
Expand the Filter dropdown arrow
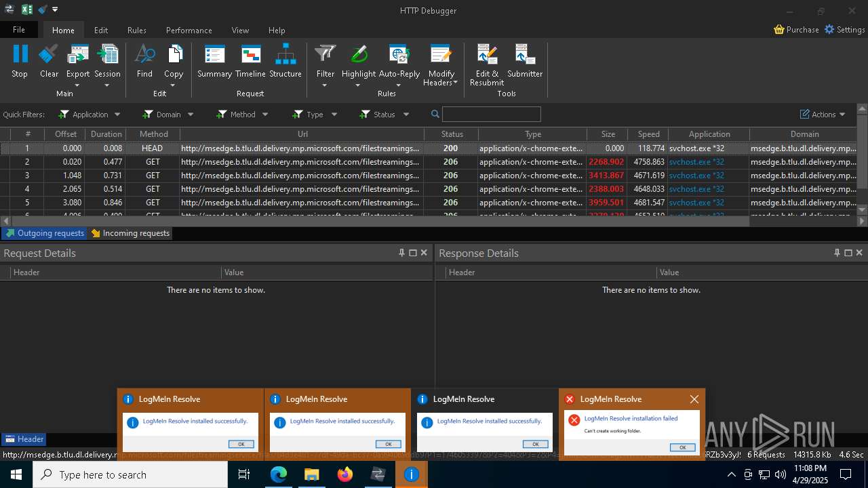click(325, 85)
